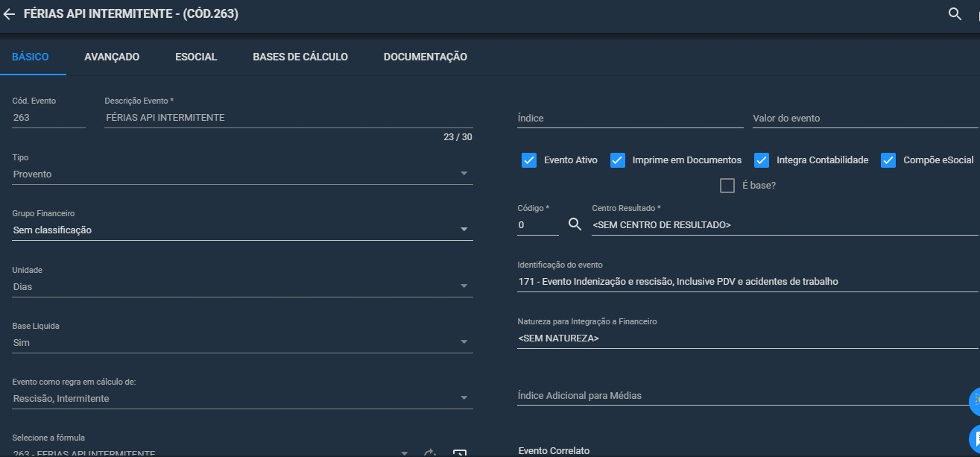This screenshot has width=980, height=457.
Task: Expand the Tipo dropdown showing Provento
Action: coord(242,174)
